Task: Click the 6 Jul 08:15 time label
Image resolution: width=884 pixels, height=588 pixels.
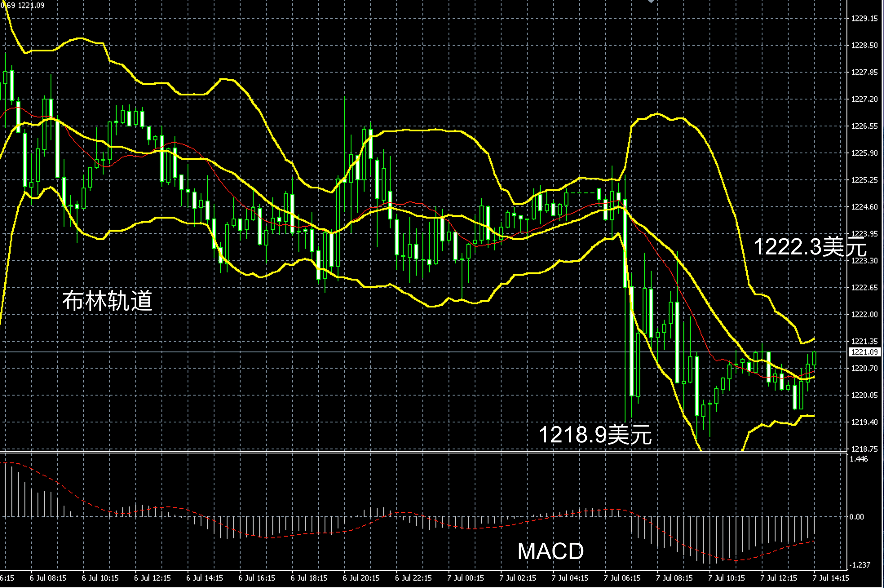Action: coord(48,578)
